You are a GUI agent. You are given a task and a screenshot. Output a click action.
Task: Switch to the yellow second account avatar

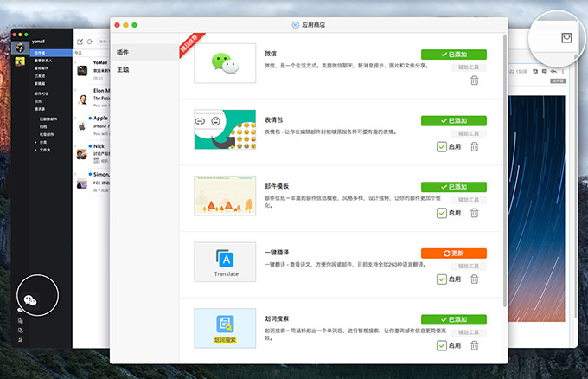[20, 61]
